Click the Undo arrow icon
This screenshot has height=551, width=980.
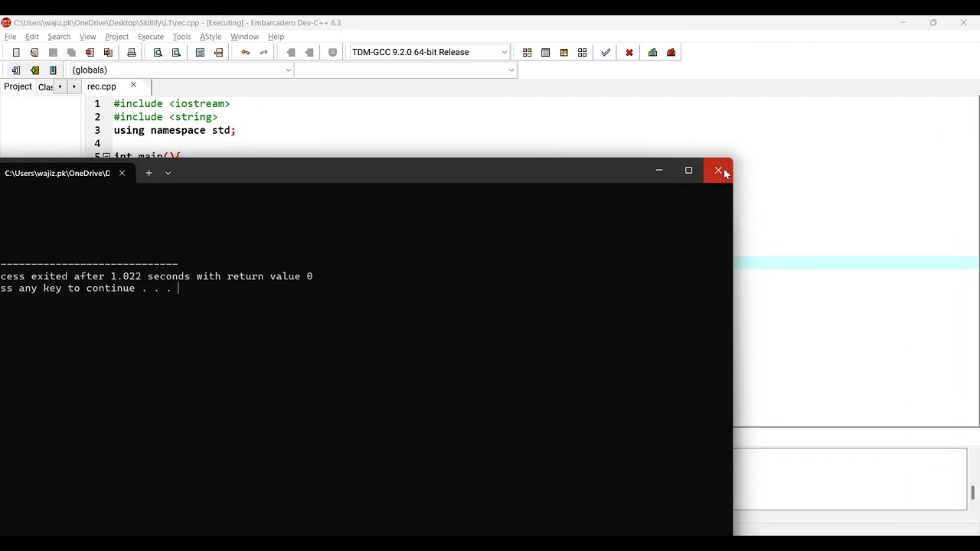(x=245, y=52)
